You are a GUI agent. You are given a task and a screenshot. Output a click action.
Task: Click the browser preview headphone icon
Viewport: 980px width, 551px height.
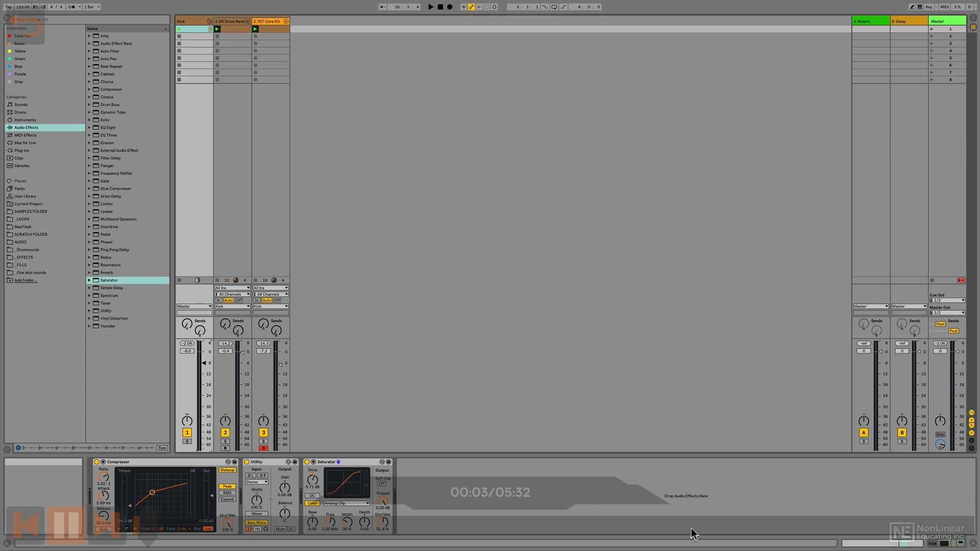click(x=18, y=448)
